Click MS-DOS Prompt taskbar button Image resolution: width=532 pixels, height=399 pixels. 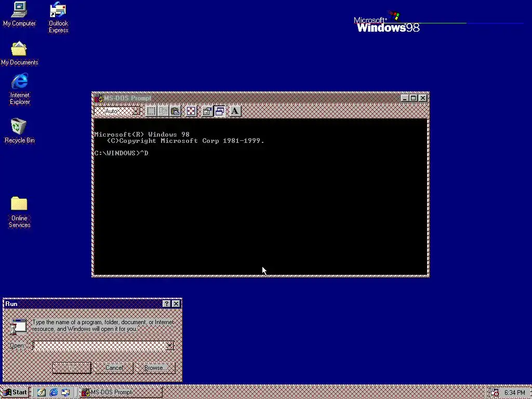tap(121, 392)
